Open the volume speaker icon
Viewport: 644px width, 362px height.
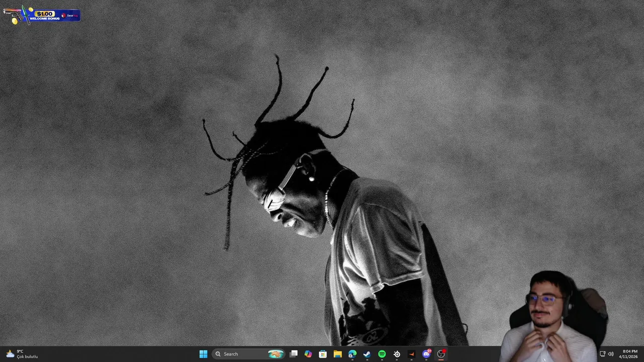coord(611,354)
